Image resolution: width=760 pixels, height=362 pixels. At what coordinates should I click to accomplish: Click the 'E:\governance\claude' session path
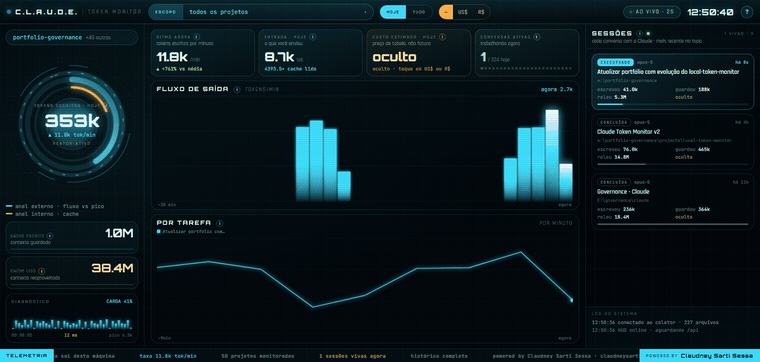click(623, 200)
